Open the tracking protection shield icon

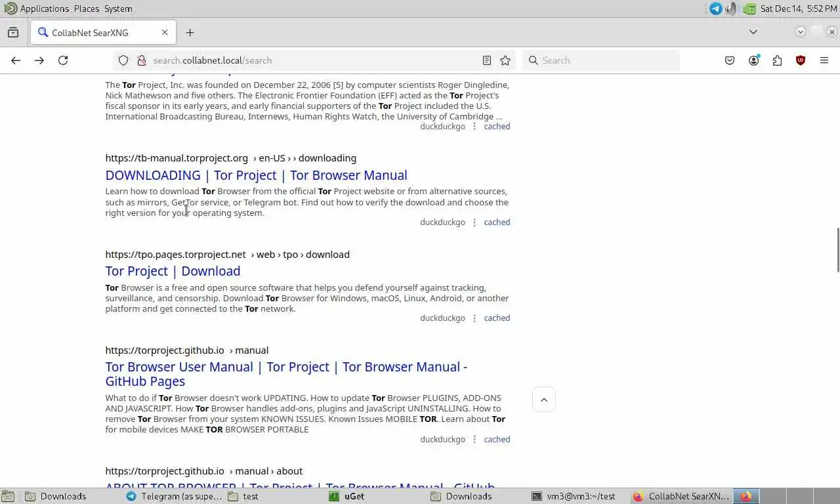point(123,60)
